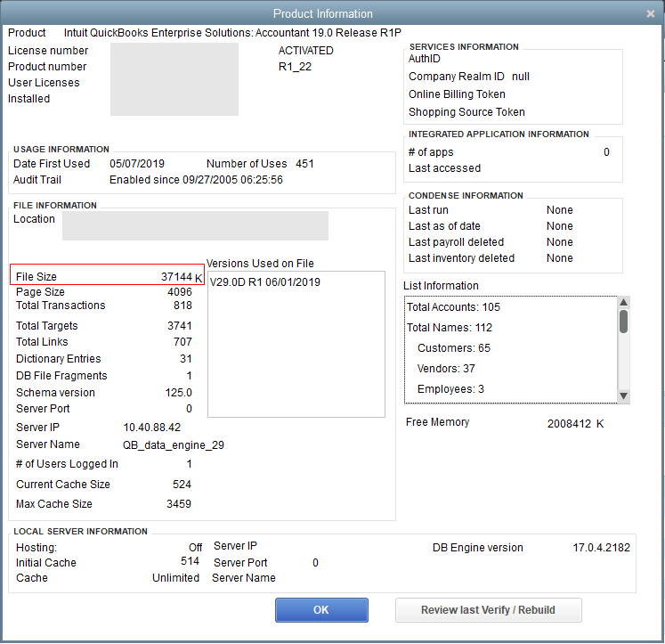Click the Schema version value 125.0
This screenshot has height=644, width=665.
click(179, 393)
